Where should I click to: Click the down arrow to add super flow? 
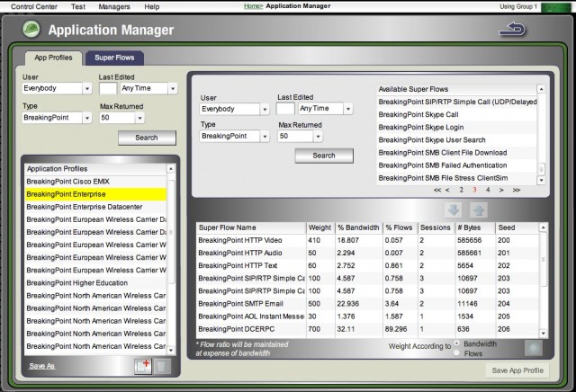[453, 210]
